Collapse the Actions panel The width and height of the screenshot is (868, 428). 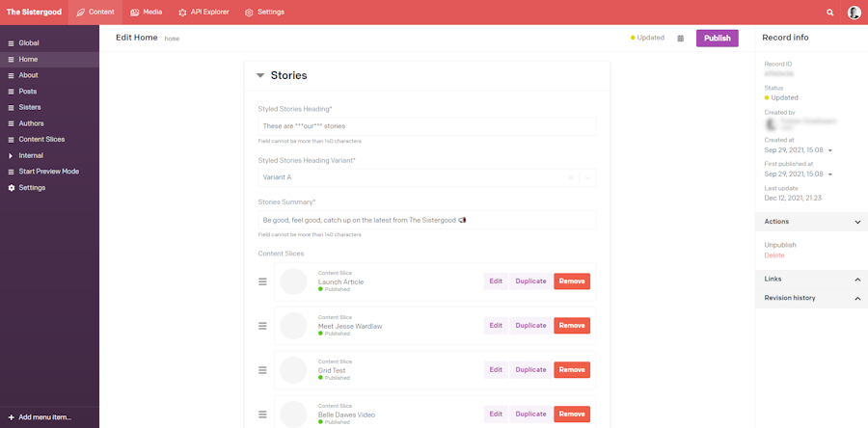(857, 222)
